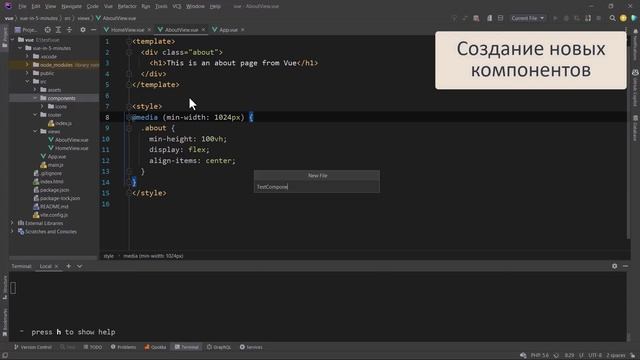Open Project panel settings gear
This screenshot has height=360, width=640.
tap(83, 30)
